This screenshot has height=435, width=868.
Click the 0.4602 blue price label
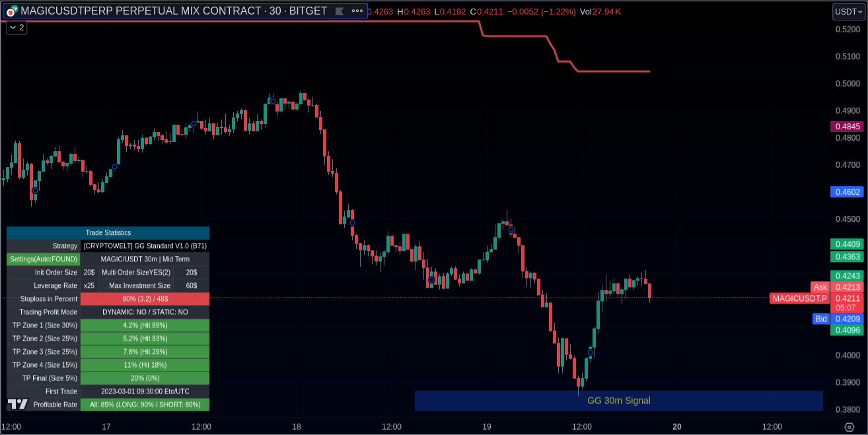click(847, 192)
